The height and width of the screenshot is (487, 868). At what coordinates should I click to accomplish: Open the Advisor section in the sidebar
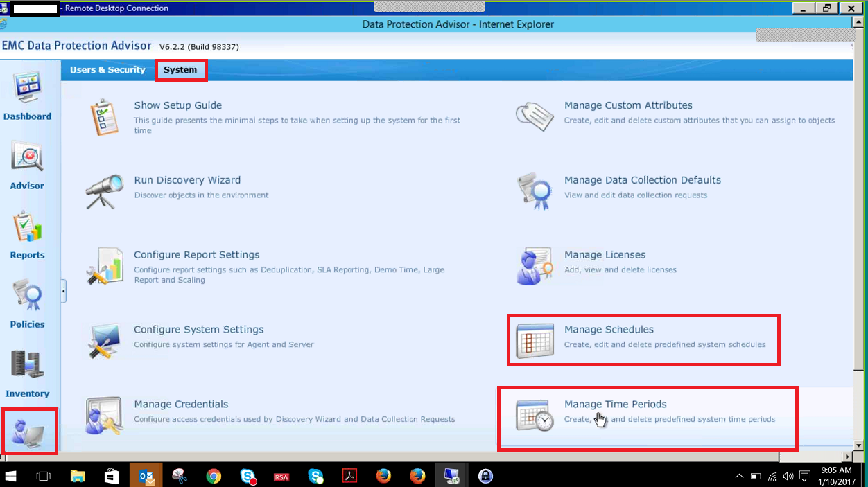pos(27,166)
